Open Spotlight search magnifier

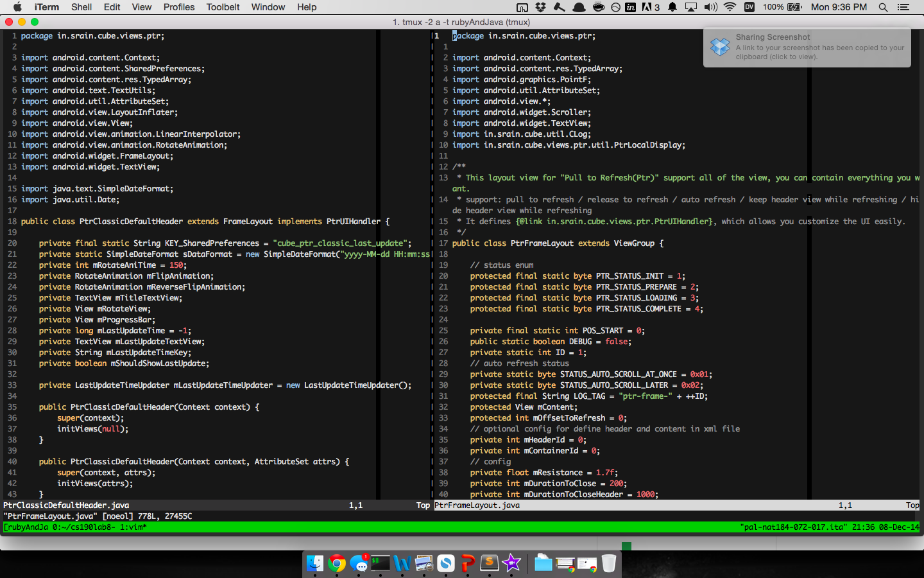point(883,7)
